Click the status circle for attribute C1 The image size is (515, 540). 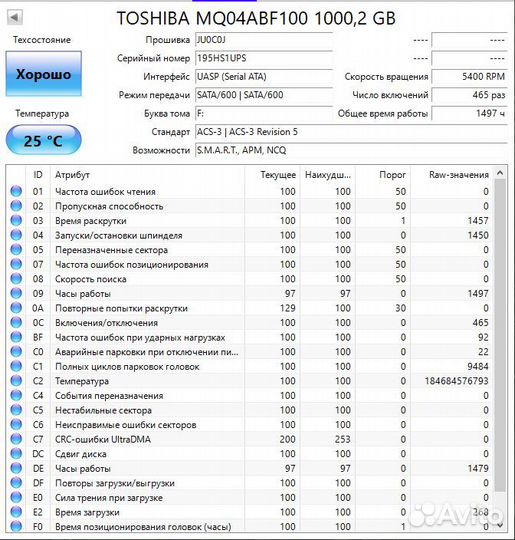click(x=16, y=366)
